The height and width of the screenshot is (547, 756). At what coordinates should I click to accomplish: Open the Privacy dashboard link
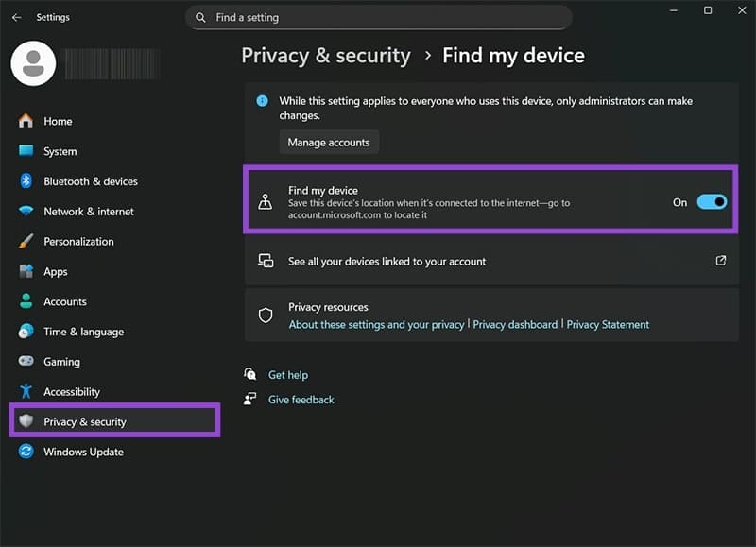click(x=513, y=324)
